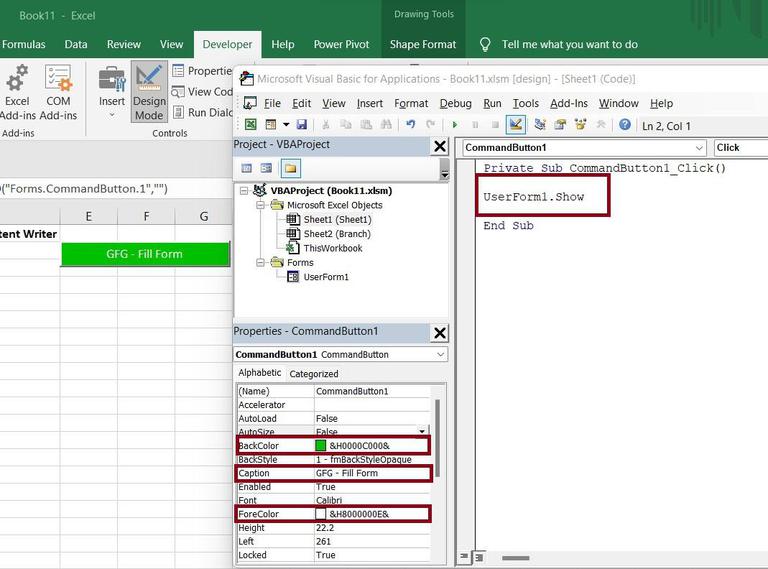Click the Caption property value field

[372, 473]
